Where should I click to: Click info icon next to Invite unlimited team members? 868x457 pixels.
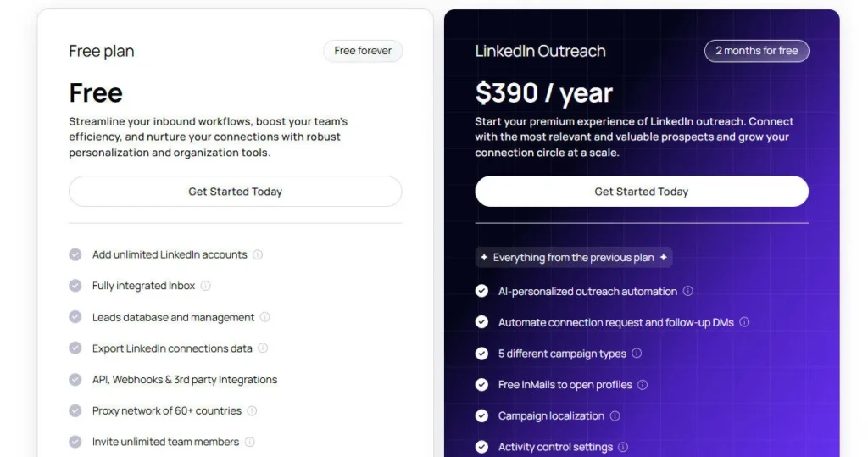250,442
